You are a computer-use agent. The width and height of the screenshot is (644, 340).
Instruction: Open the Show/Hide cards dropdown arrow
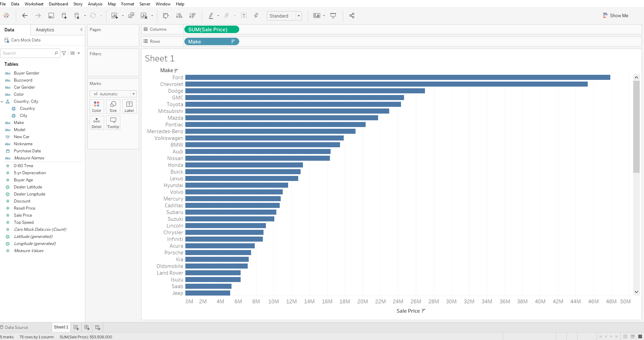click(x=324, y=16)
